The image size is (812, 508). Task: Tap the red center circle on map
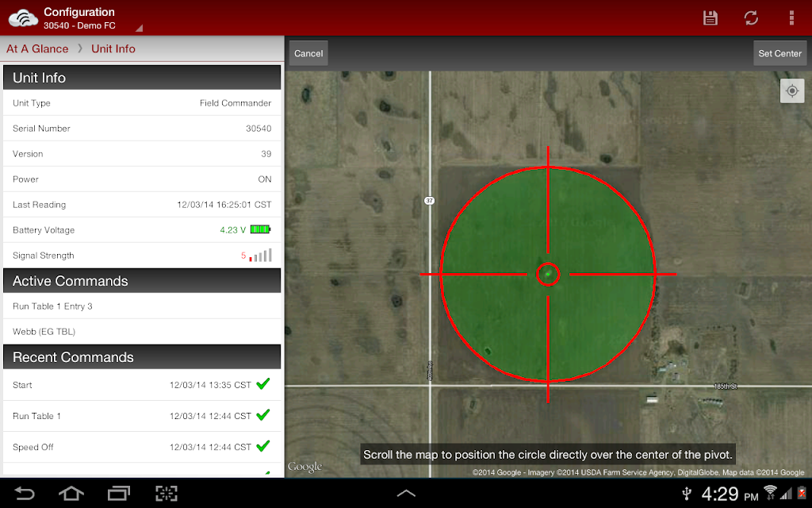tap(548, 274)
